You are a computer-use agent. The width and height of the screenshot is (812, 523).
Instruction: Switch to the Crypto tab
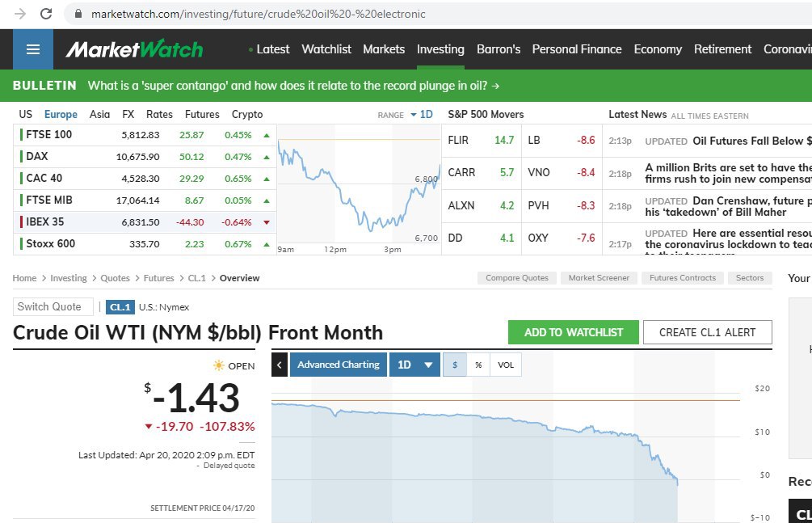click(247, 115)
